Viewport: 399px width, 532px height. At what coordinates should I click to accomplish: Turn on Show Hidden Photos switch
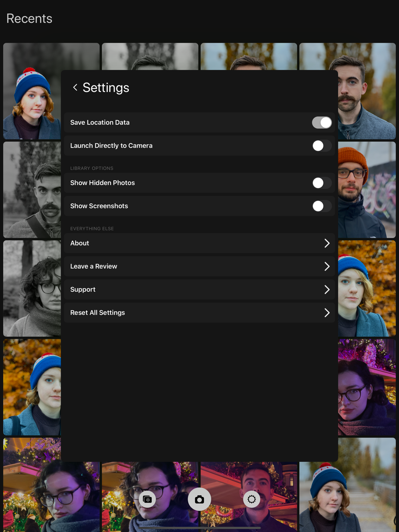(322, 183)
